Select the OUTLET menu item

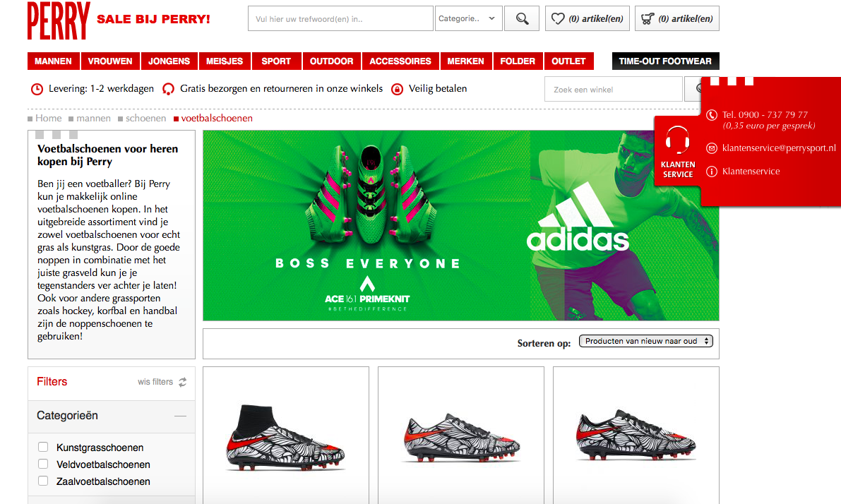point(568,61)
